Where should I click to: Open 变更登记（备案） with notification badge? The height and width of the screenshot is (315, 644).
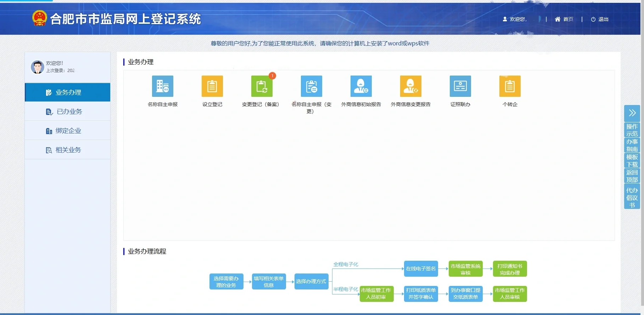(262, 86)
